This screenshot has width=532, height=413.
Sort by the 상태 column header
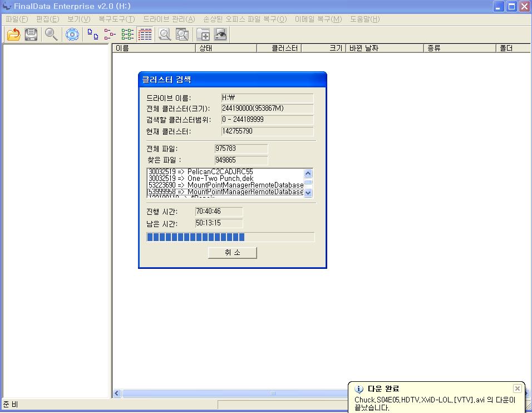point(226,48)
